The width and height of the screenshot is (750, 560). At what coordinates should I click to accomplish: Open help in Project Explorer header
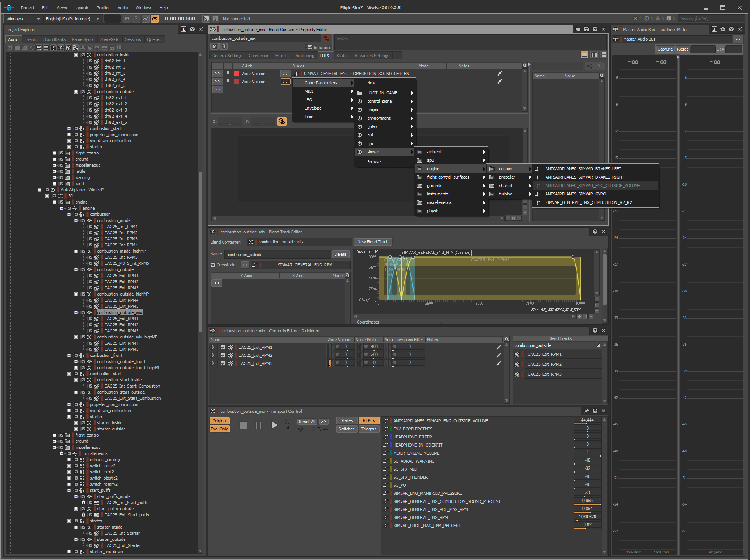coord(192,29)
